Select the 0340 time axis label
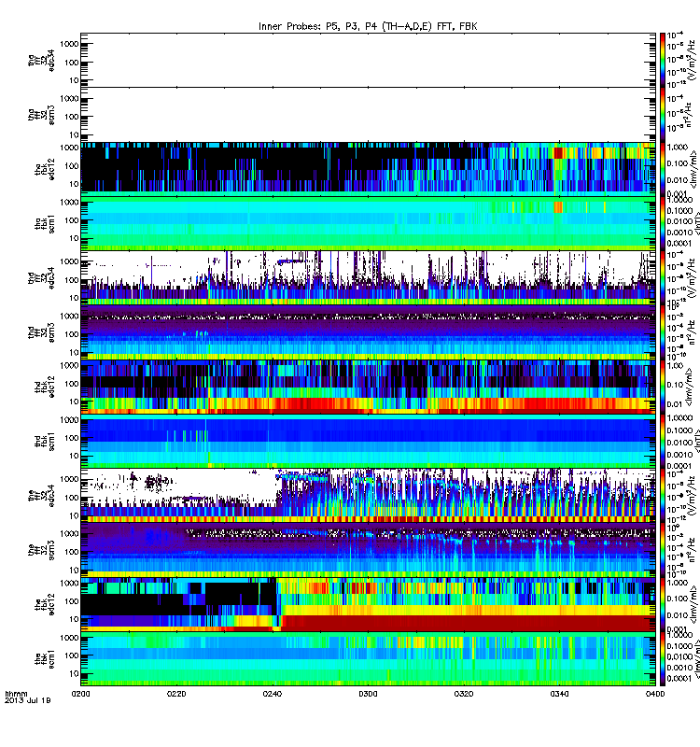 (x=559, y=694)
